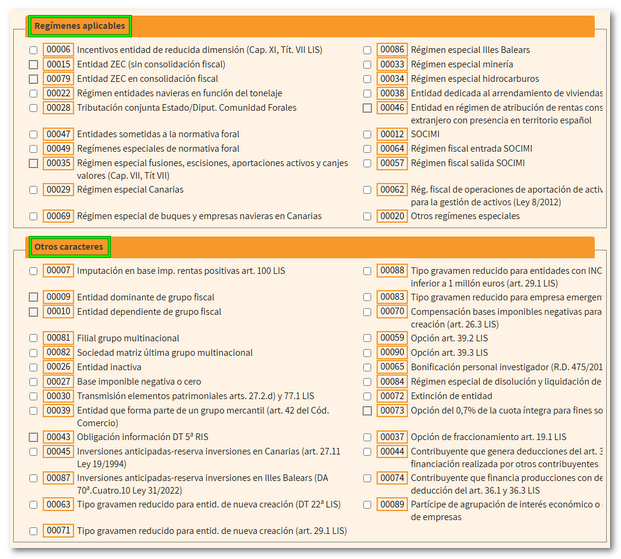The image size is (621, 559).
Task: Click the 'Filial grupo multinacional' label
Action: [x=128, y=338]
